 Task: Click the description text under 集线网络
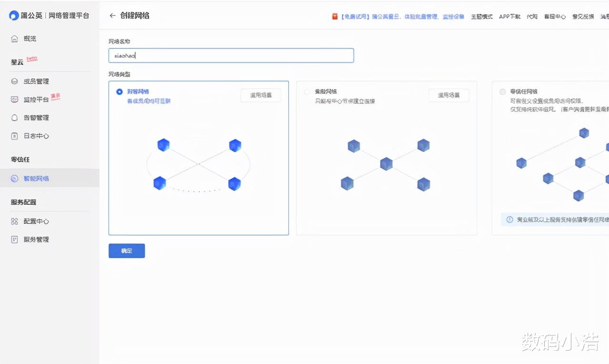coord(345,101)
